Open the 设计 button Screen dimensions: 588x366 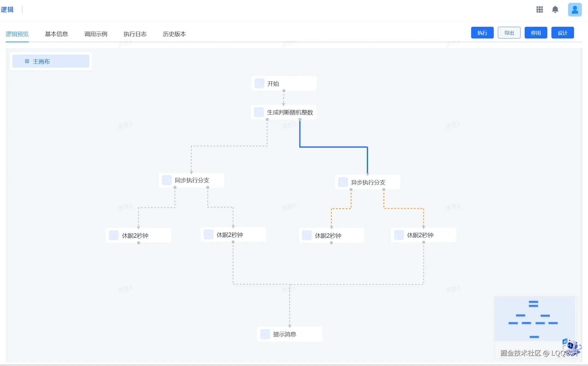click(x=562, y=33)
